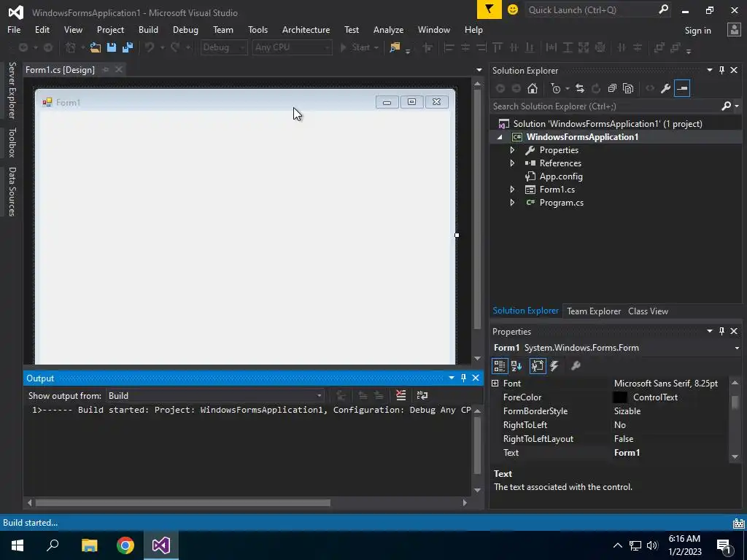Toggle Word Wrap in Output panel
Screen dimensions: 747x560
422,395
